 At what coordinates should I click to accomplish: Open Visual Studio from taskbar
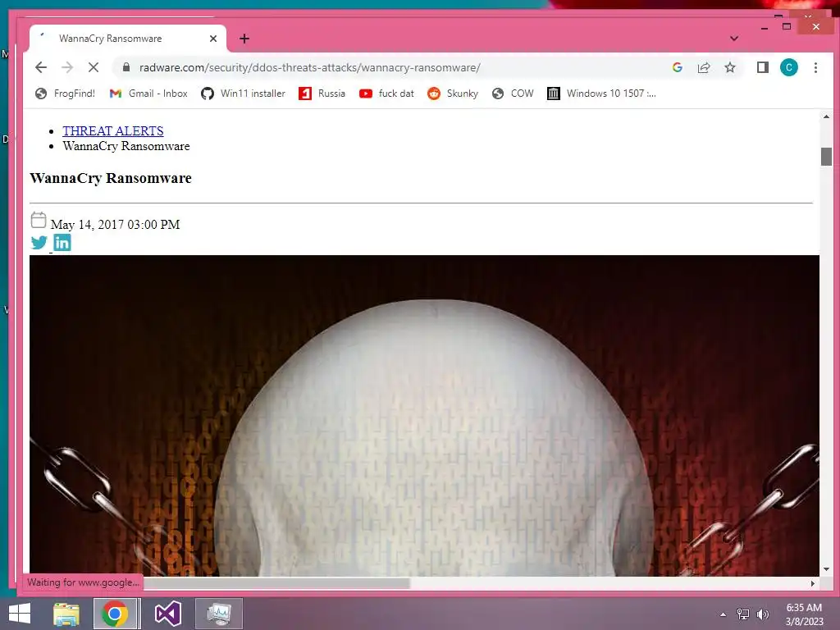point(167,614)
